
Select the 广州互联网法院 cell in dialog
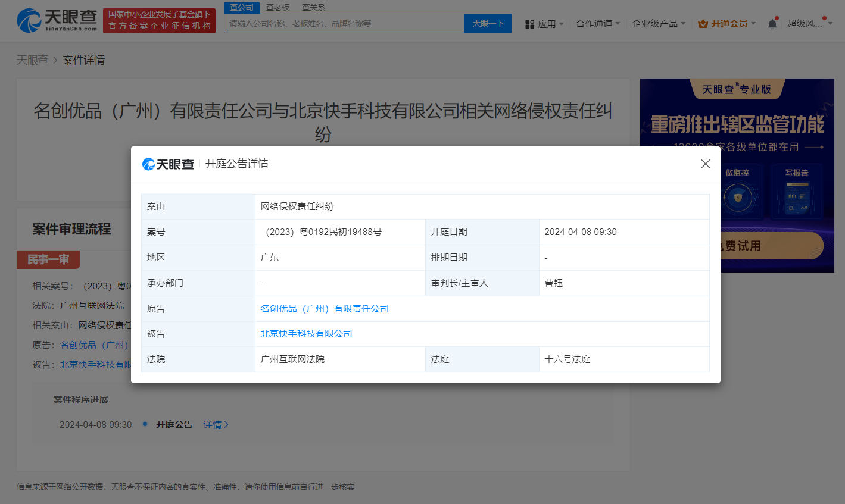(x=340, y=359)
